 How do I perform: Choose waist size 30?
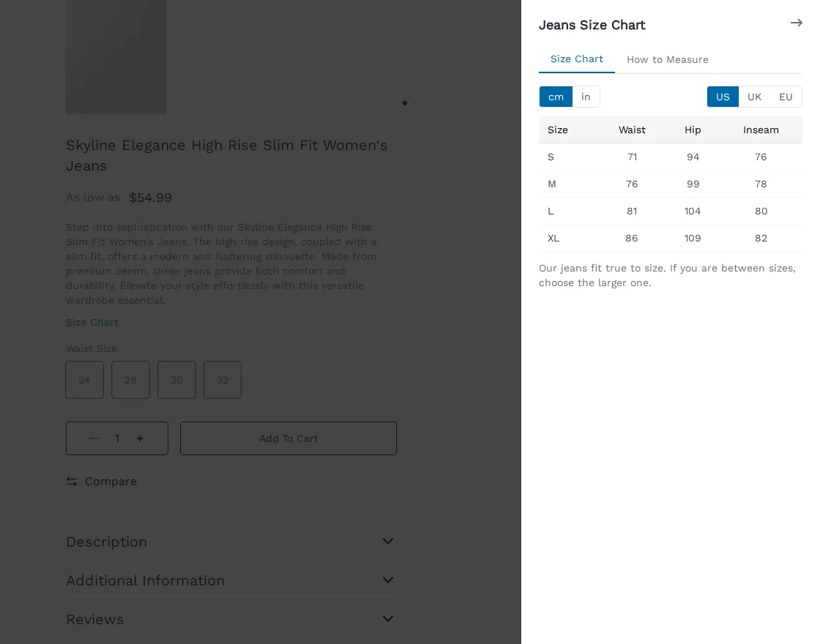176,380
